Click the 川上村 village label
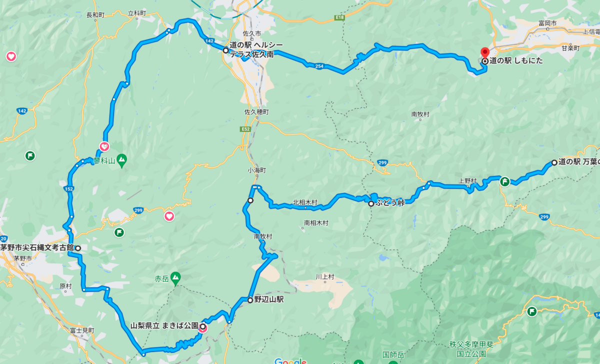The width and height of the screenshot is (600, 364). pos(324,276)
